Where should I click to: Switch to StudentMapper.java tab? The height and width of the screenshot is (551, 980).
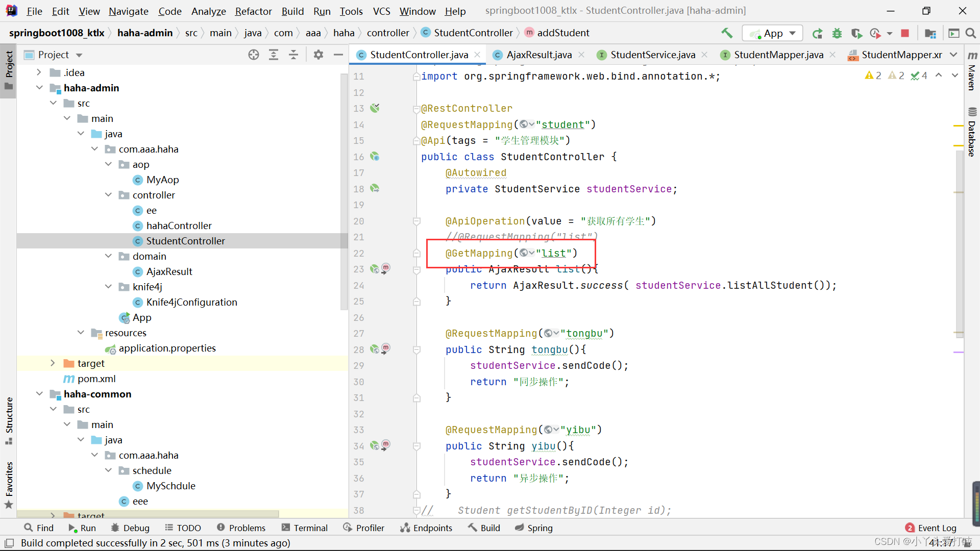[778, 55]
